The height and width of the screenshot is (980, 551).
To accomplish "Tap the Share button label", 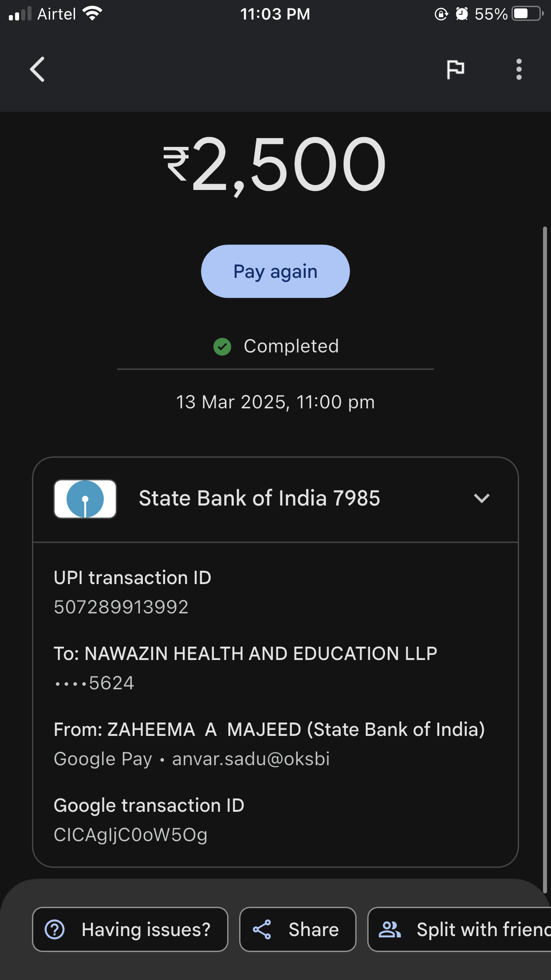I will (314, 929).
